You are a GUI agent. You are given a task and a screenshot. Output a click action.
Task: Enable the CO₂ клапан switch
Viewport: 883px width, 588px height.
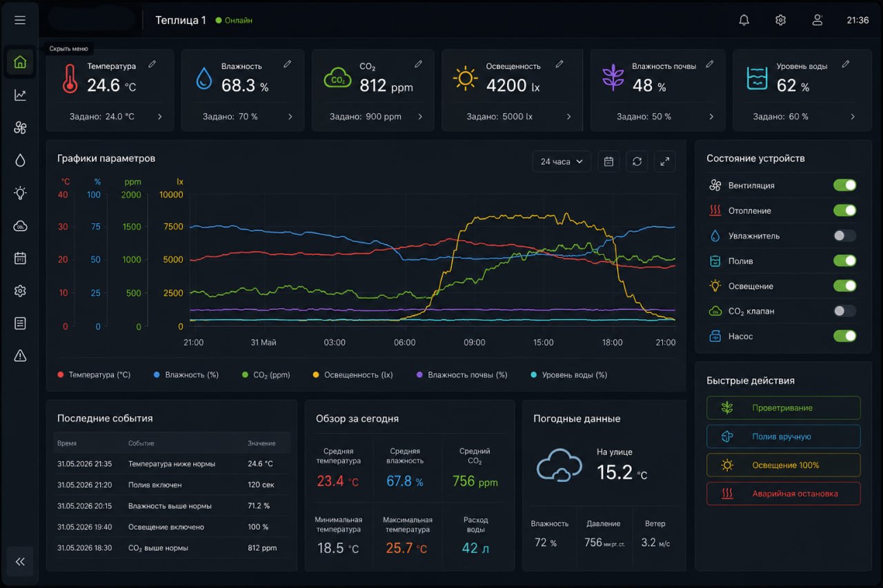(x=844, y=311)
